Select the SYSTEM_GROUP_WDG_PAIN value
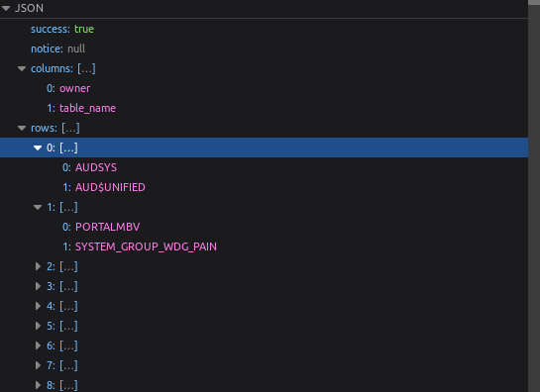This screenshot has width=540, height=392. click(146, 246)
